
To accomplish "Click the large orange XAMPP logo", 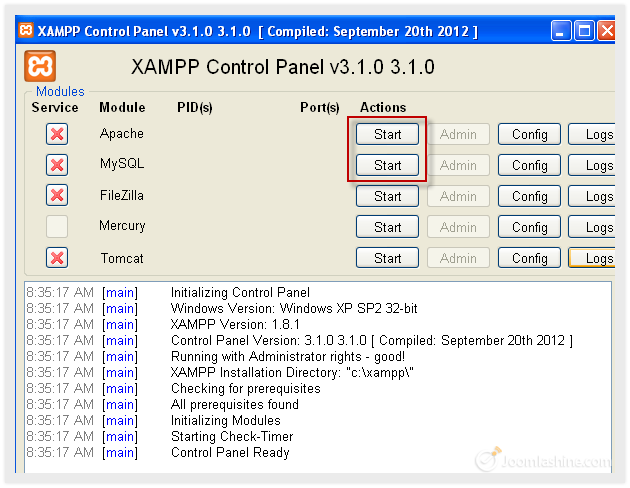I will point(41,68).
